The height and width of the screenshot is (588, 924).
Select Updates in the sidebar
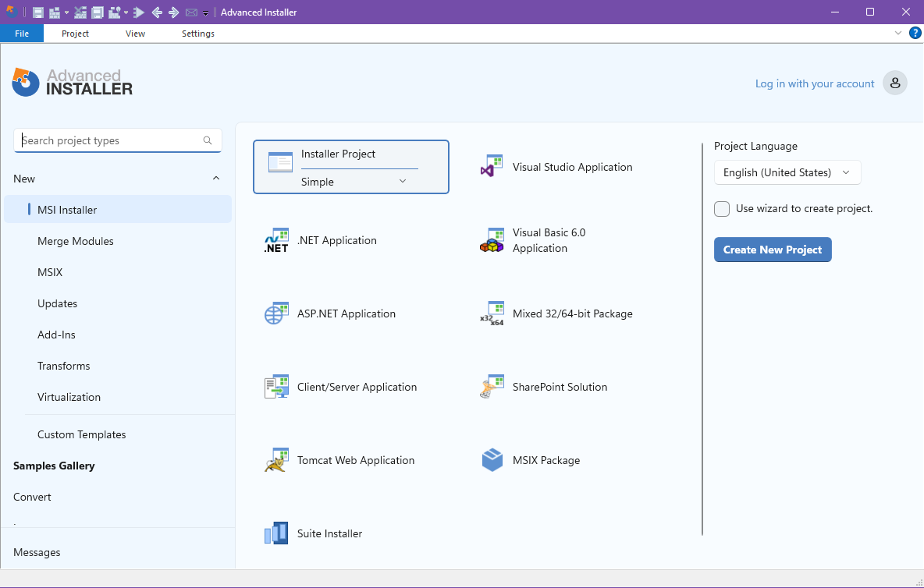[57, 303]
